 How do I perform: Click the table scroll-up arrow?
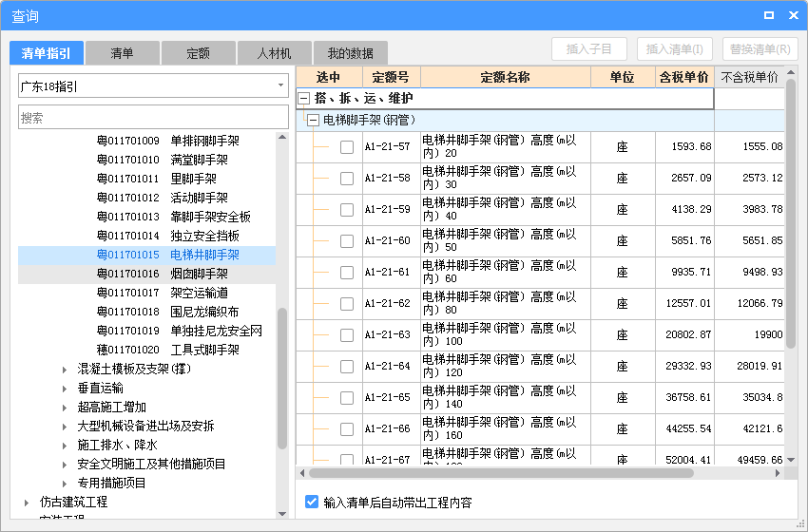792,73
